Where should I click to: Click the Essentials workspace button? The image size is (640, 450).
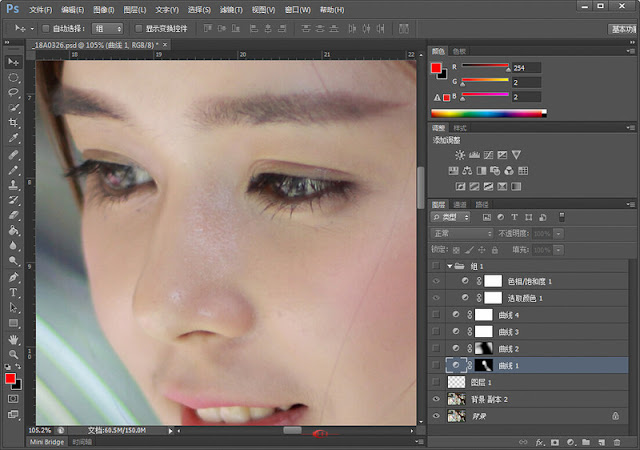coord(624,29)
